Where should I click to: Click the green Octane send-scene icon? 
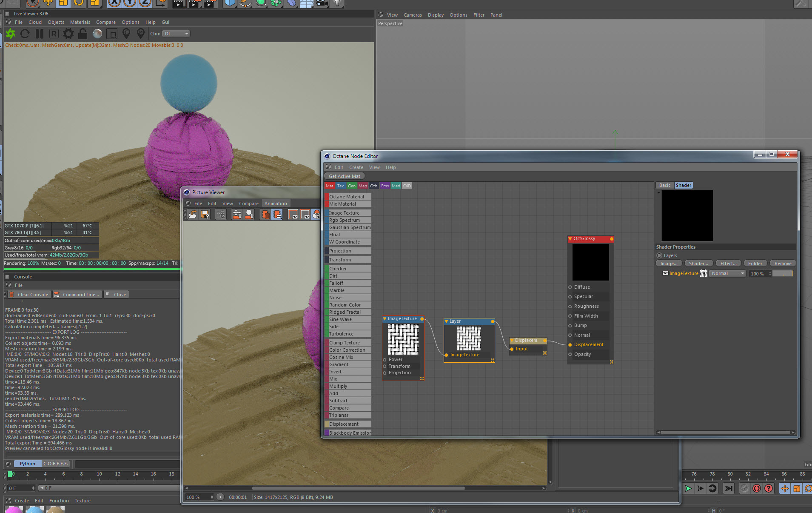coord(11,34)
